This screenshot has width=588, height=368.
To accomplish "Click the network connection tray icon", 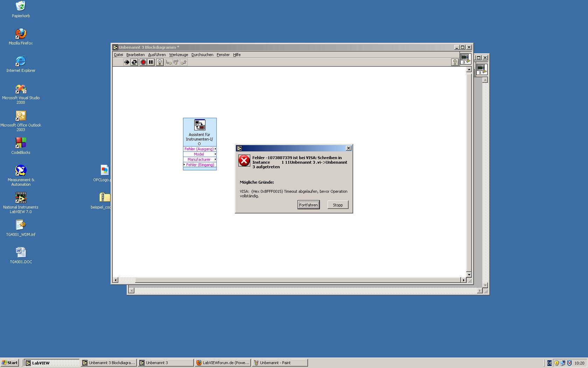I will click(563, 363).
